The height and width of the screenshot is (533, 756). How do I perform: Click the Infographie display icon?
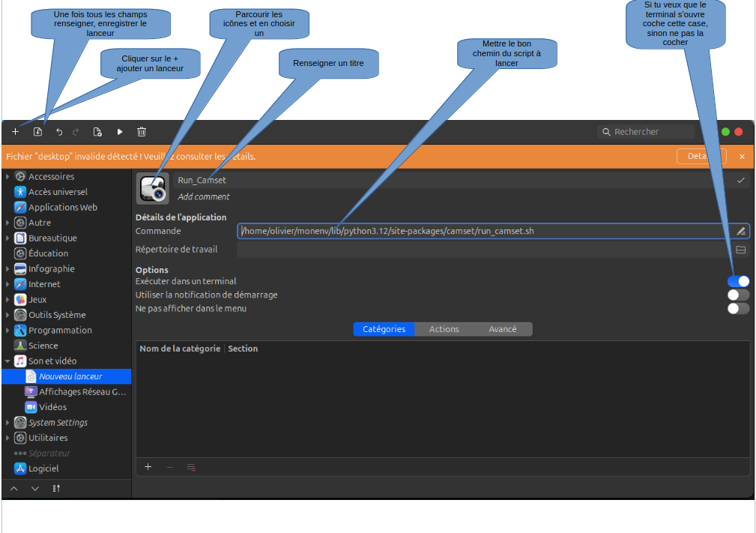tap(20, 268)
